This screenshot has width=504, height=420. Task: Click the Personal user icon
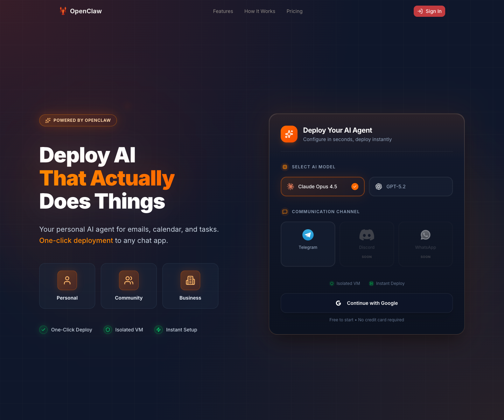67,280
